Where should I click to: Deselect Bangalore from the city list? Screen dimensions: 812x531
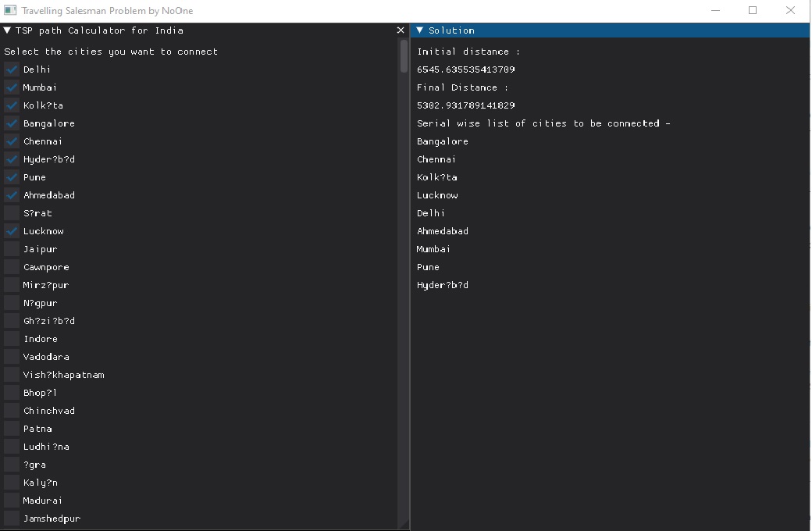point(10,123)
